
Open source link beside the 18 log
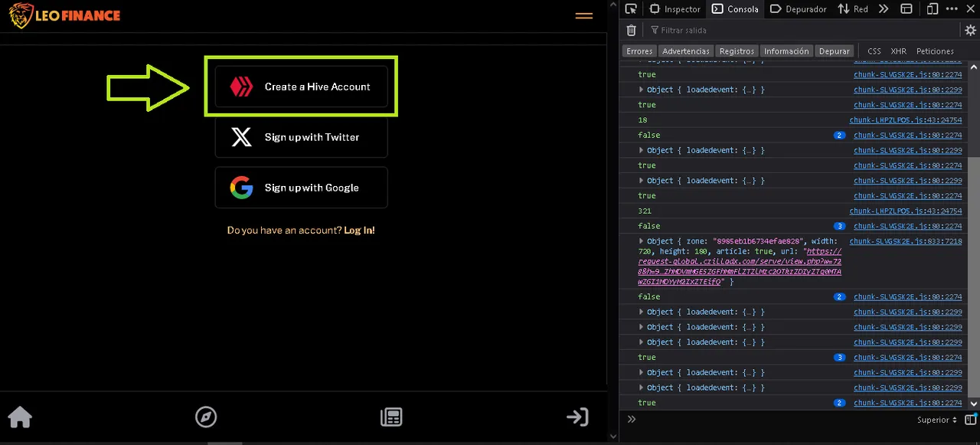(906, 120)
